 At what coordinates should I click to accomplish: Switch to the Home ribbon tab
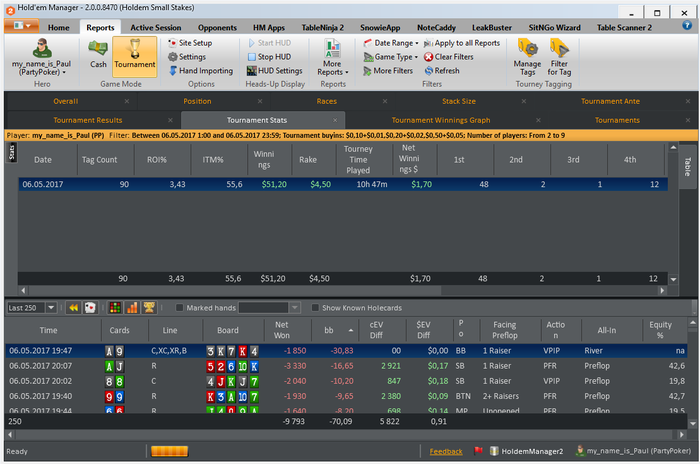58,27
